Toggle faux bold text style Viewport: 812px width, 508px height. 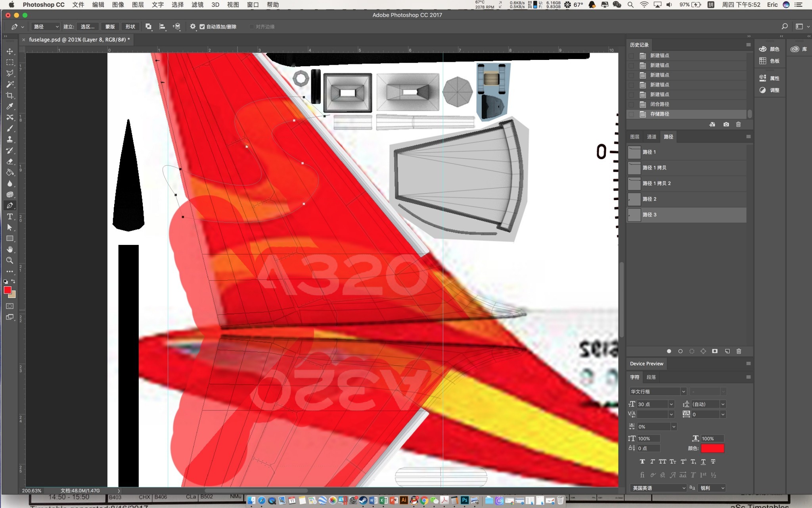pyautogui.click(x=642, y=462)
